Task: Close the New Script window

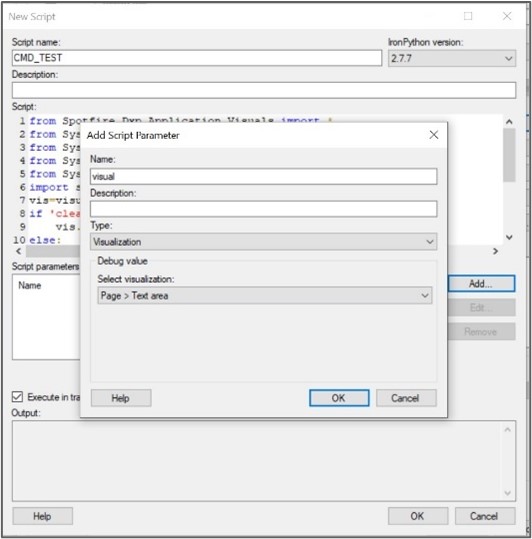Action: point(507,16)
